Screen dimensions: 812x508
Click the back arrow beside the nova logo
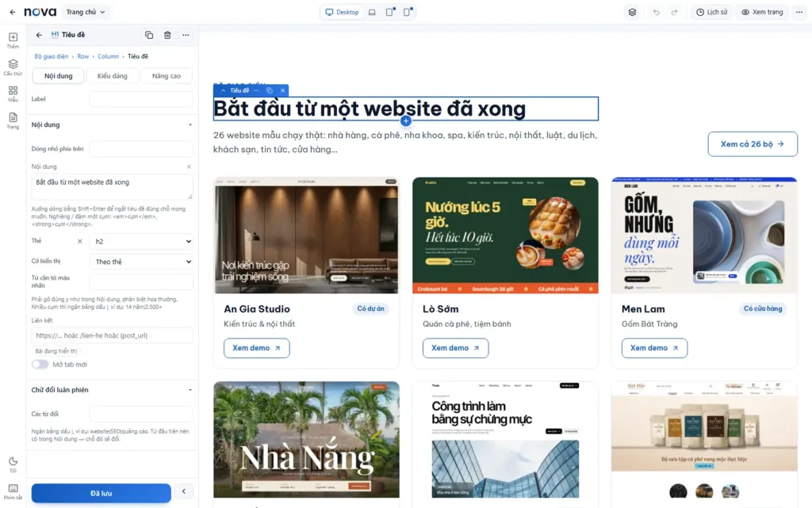coord(13,12)
